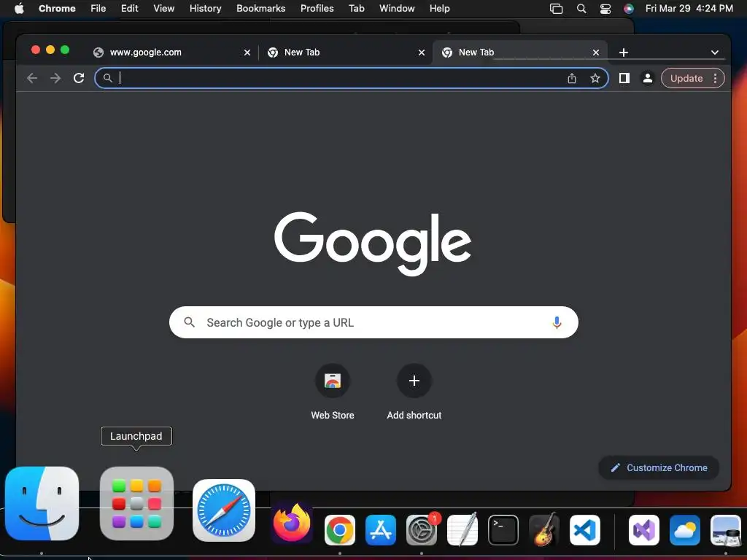Open purple Visual Studio from the Dock
747x560 pixels.
[x=644, y=530]
